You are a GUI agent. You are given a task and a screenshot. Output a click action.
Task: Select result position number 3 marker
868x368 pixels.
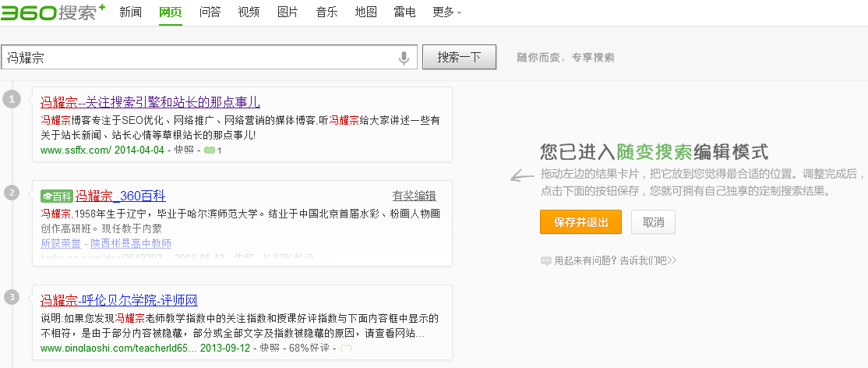12,297
